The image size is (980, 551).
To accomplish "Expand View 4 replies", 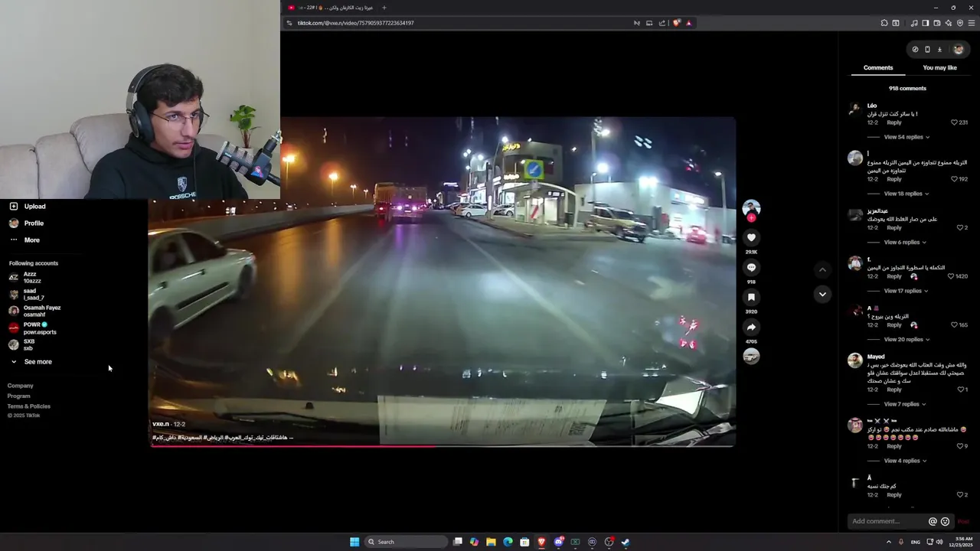I will coord(905,461).
